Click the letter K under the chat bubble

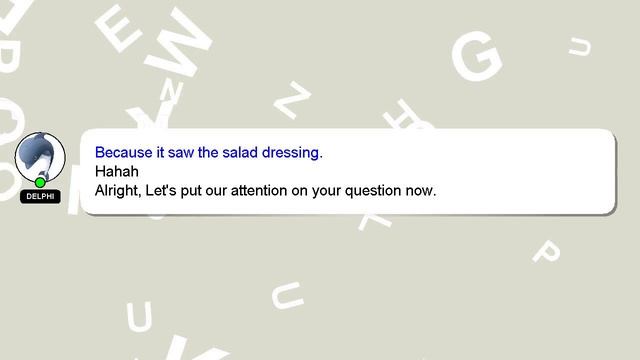[x=375, y=222]
